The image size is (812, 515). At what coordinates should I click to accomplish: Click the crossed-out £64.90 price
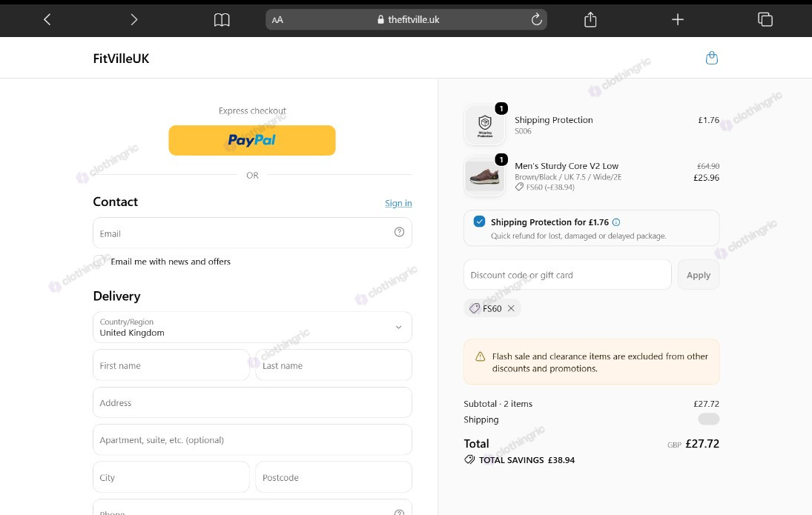point(708,166)
